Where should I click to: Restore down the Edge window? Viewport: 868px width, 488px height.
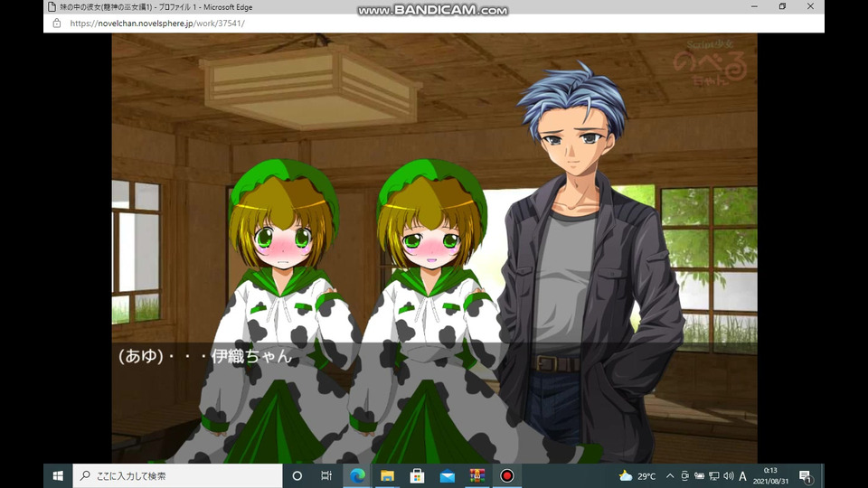click(782, 6)
